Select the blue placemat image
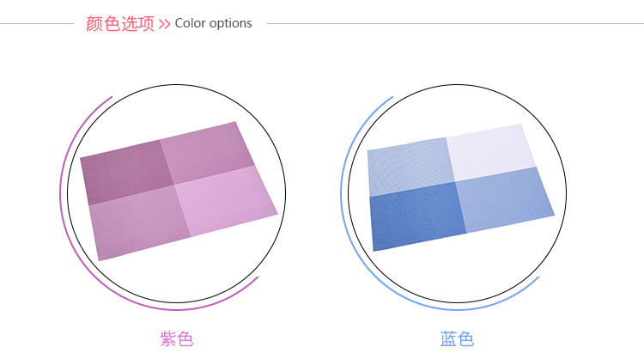644x353 pixels. click(x=459, y=186)
